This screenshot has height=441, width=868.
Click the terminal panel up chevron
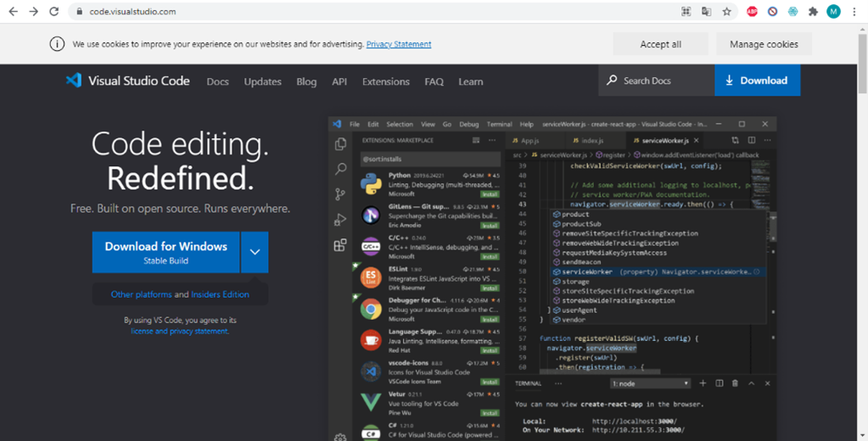pos(751,382)
